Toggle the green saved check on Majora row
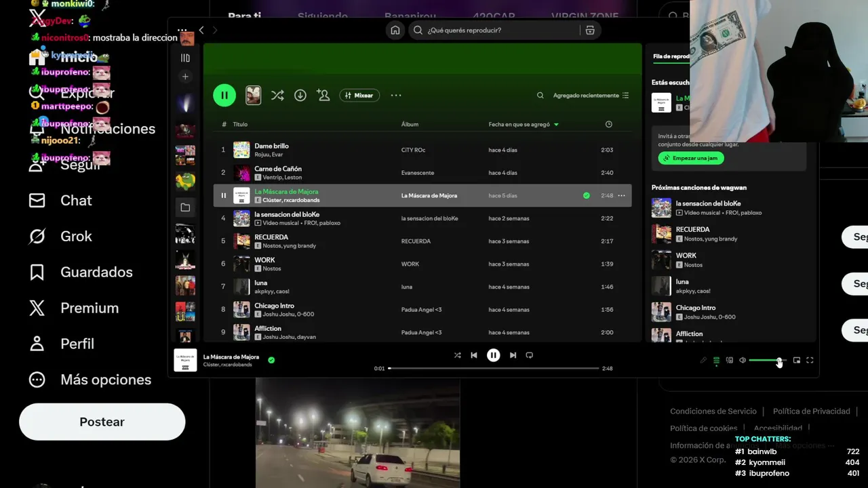 pyautogui.click(x=586, y=195)
